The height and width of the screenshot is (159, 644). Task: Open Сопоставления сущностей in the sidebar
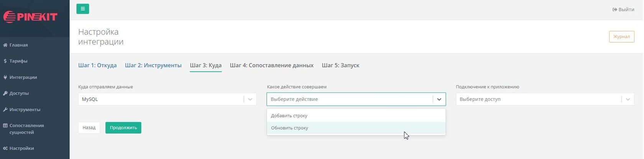coord(26,129)
